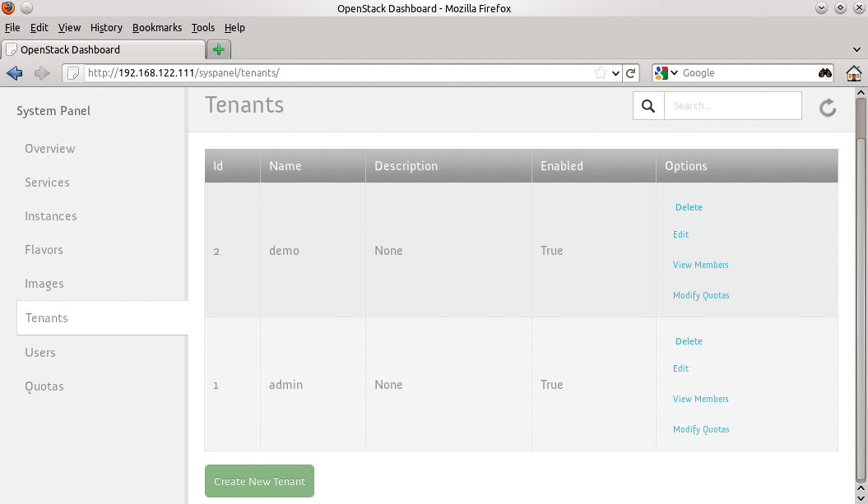The width and height of the screenshot is (868, 504).
Task: Open Firefox home page icon
Action: click(853, 72)
